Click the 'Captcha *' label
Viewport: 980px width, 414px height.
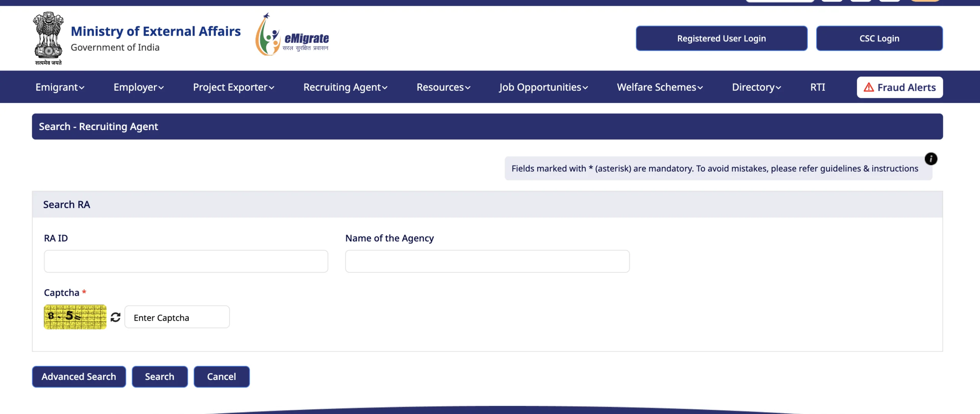[x=65, y=293]
